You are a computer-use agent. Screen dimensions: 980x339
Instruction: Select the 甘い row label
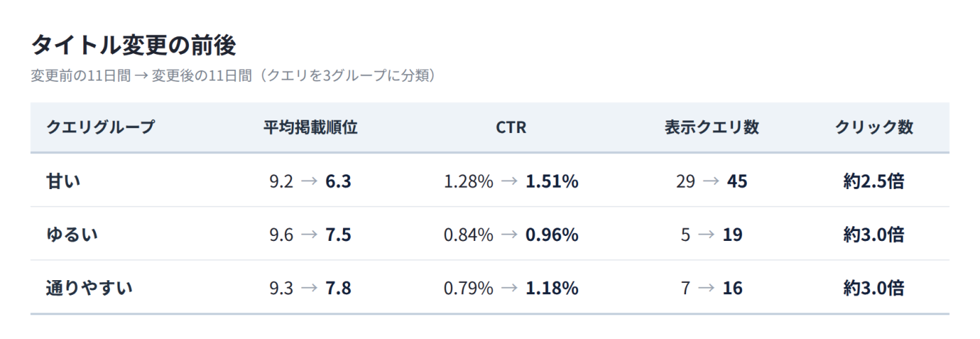point(63,181)
